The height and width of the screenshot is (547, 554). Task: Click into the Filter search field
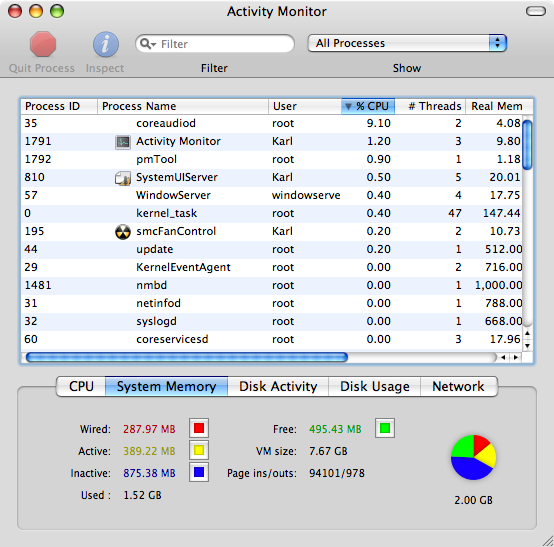(215, 44)
